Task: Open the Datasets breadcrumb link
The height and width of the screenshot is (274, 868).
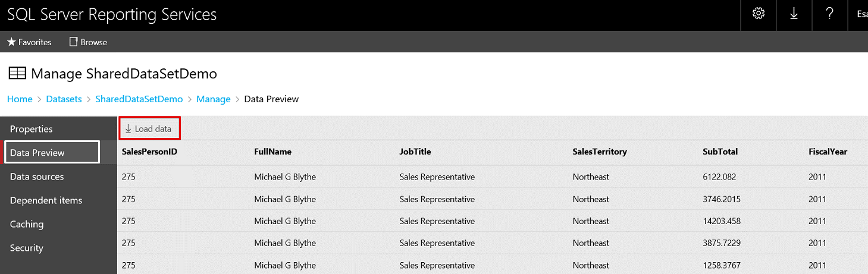Action: (64, 99)
